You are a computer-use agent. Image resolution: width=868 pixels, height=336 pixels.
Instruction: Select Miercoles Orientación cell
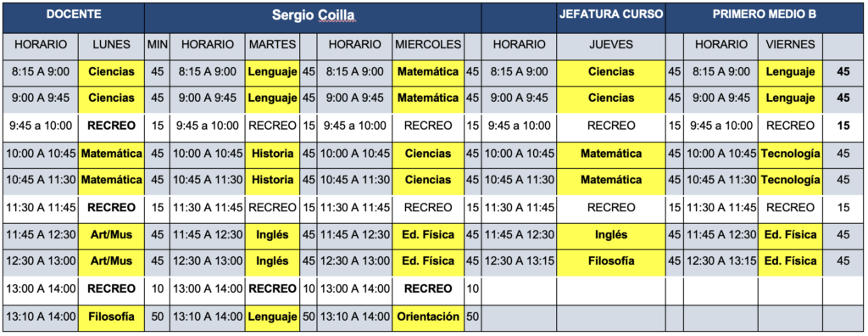pos(428,317)
